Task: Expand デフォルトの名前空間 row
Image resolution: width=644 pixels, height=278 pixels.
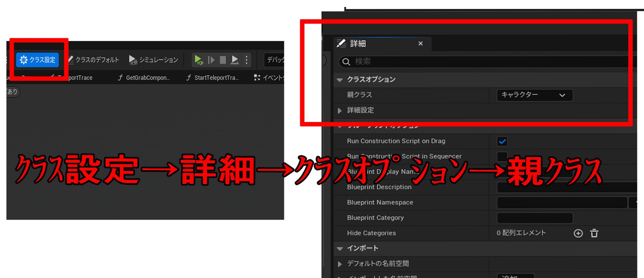Action: tap(340, 264)
